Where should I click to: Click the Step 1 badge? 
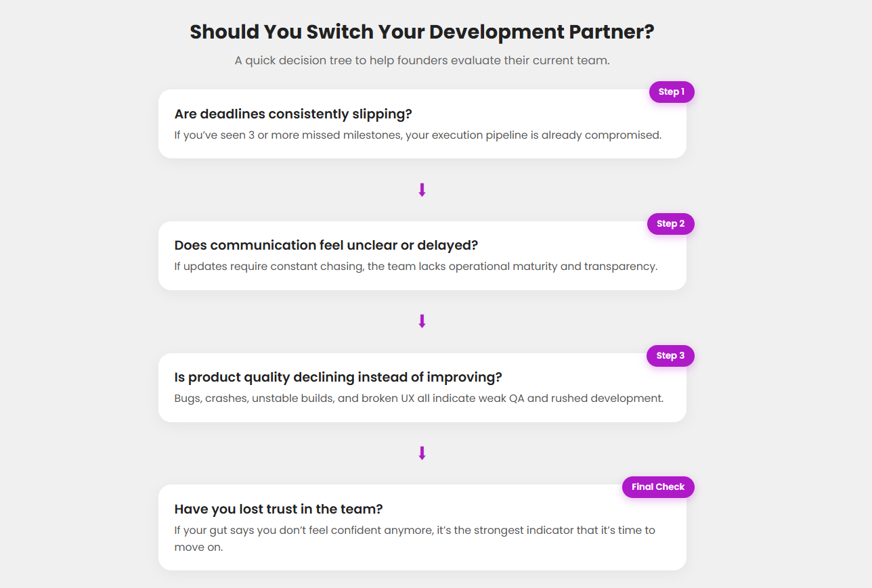point(671,92)
